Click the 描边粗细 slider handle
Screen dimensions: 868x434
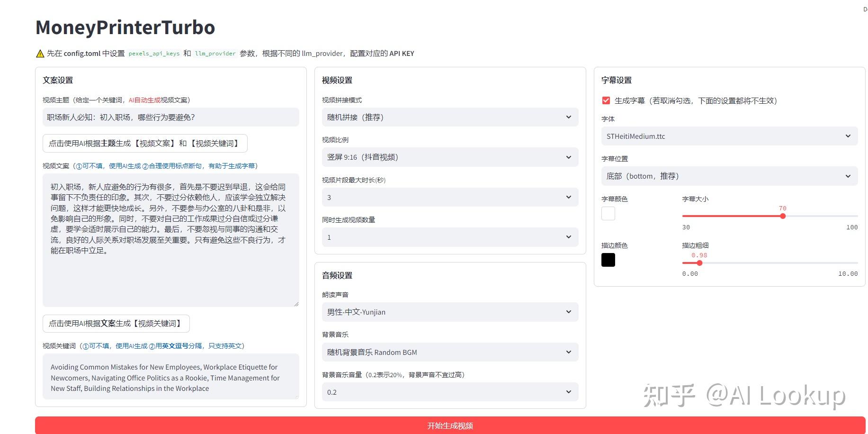point(699,263)
